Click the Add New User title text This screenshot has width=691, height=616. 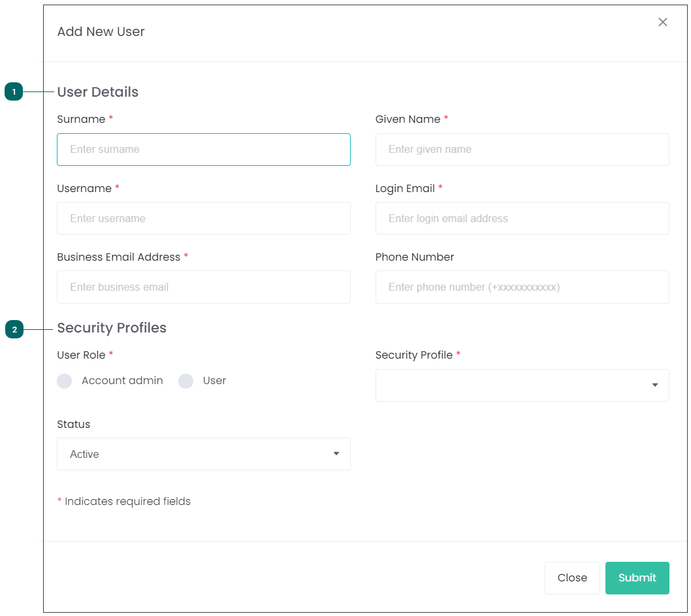[x=101, y=32]
